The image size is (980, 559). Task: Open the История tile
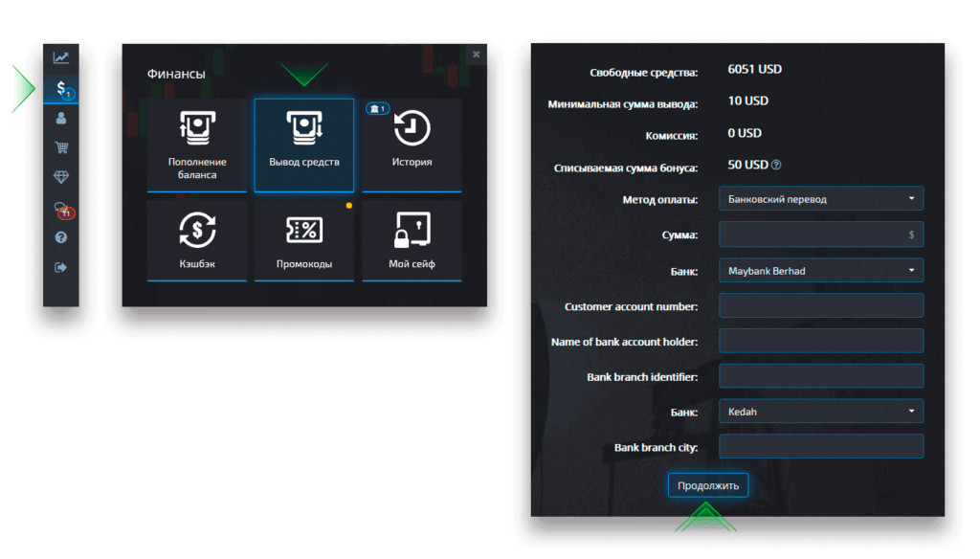(412, 145)
